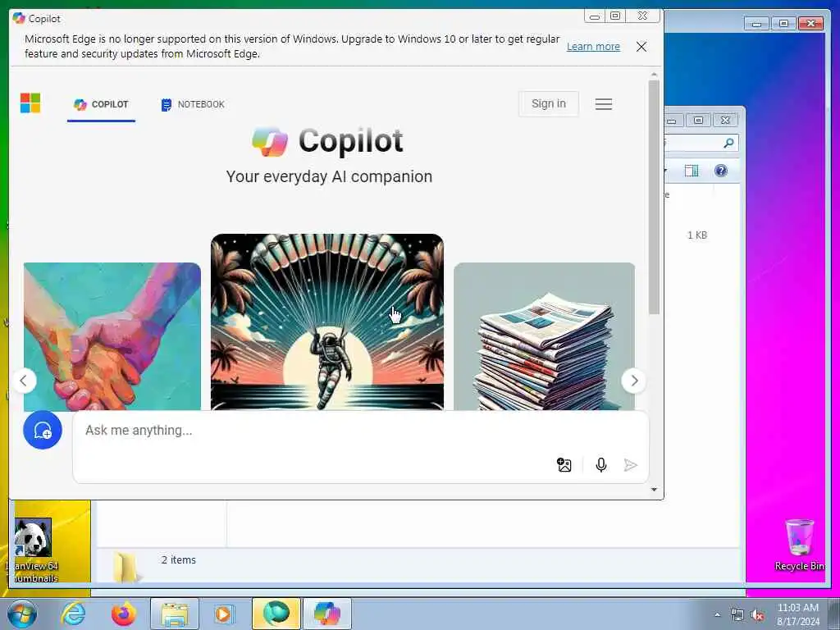Select the colorful handshake image card

pyautogui.click(x=112, y=336)
